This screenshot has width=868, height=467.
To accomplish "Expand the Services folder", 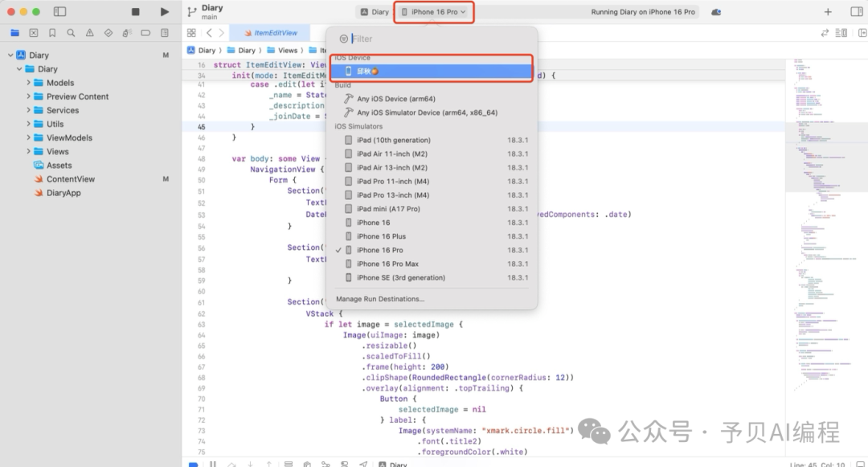I will pyautogui.click(x=28, y=110).
